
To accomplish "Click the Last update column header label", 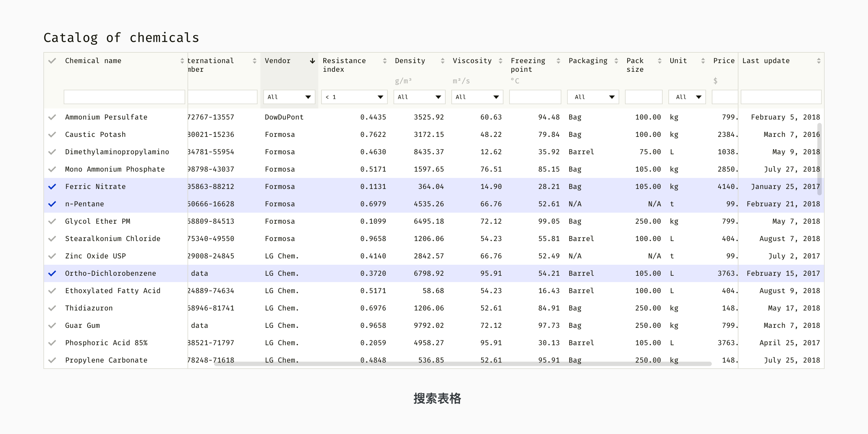I will (766, 61).
